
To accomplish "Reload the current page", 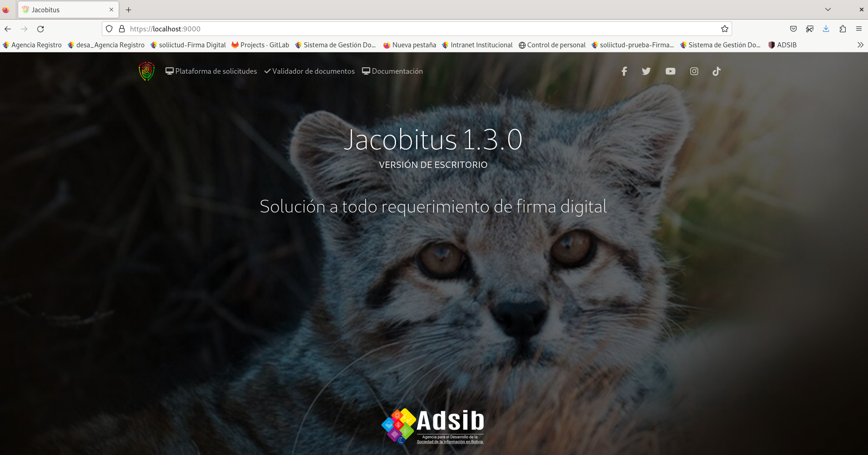I will coord(40,29).
